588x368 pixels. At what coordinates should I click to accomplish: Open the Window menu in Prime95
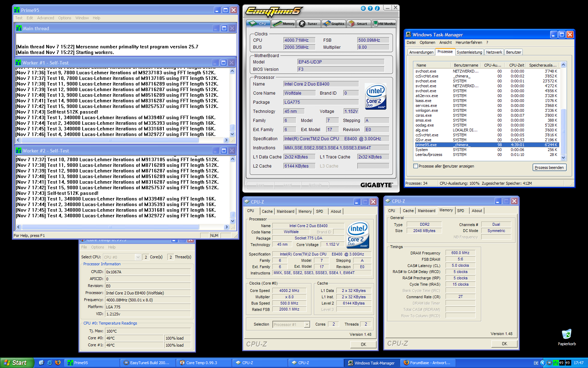[x=82, y=18]
